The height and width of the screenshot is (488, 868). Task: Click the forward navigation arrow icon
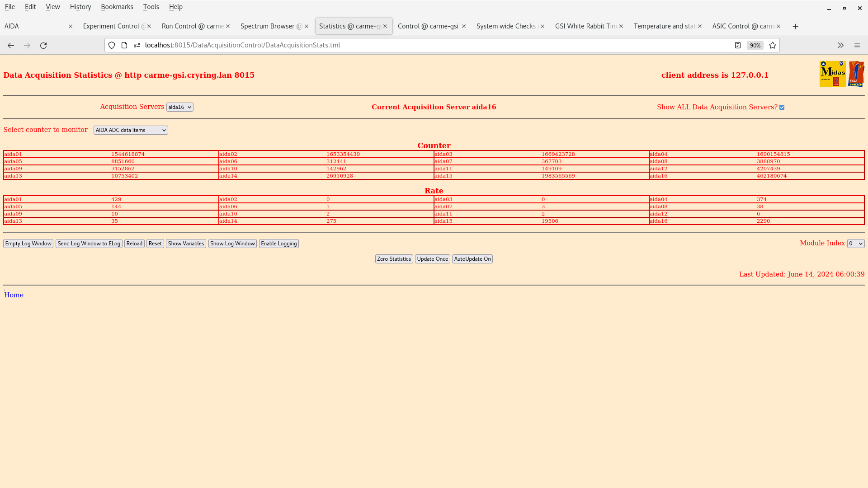[27, 45]
